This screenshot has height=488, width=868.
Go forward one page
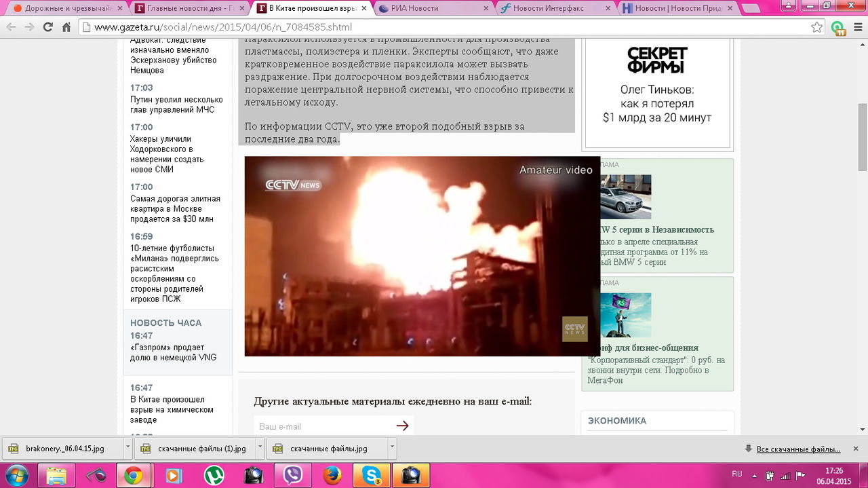(29, 27)
